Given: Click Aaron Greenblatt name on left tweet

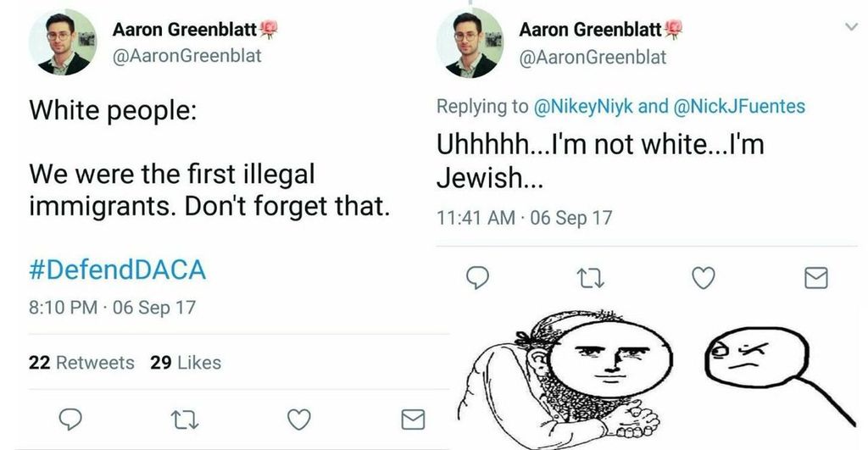Looking at the screenshot, I should pos(188,30).
